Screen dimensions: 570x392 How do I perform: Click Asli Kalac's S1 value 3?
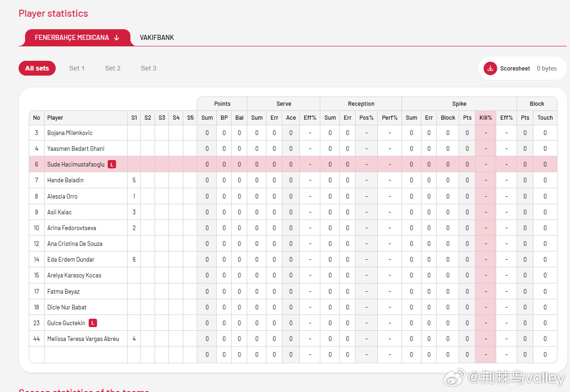[134, 212]
